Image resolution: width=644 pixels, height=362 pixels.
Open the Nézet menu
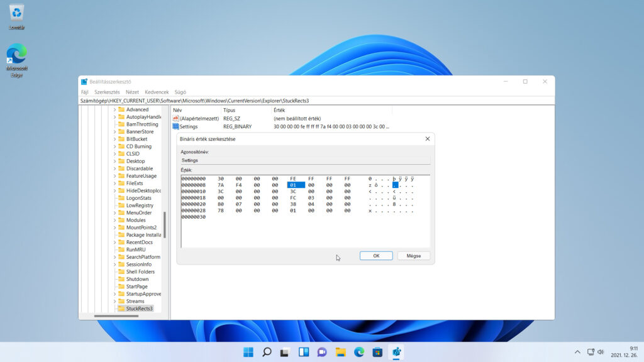[x=132, y=92]
